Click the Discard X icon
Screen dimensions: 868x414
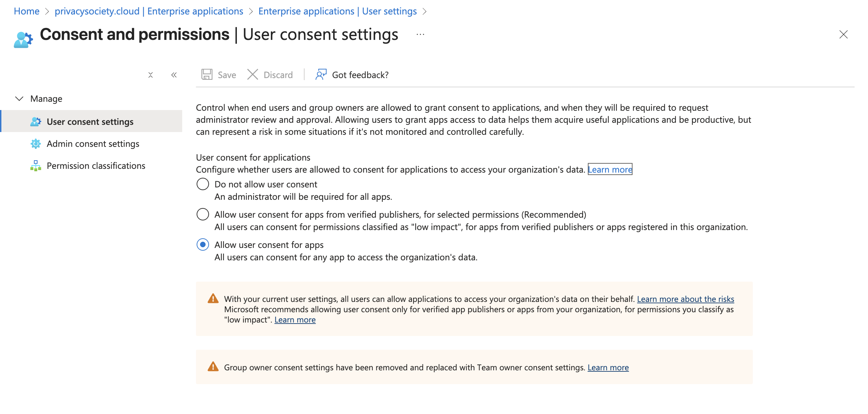pyautogui.click(x=253, y=75)
